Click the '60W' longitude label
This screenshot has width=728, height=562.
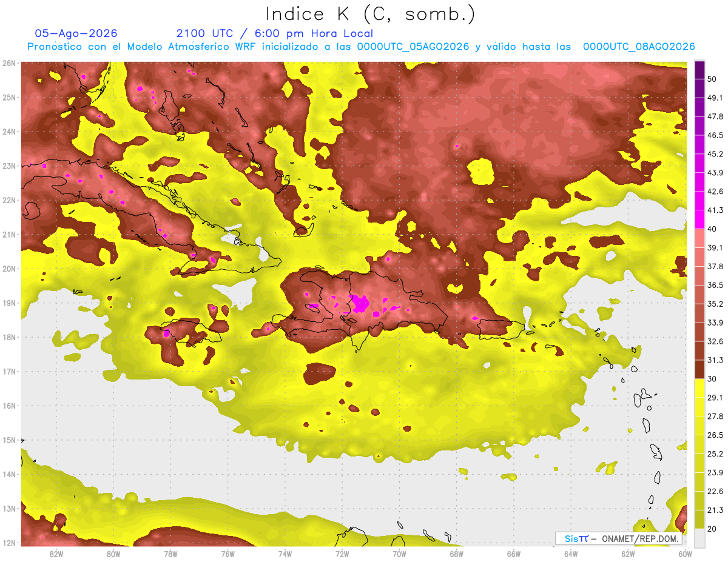[685, 554]
